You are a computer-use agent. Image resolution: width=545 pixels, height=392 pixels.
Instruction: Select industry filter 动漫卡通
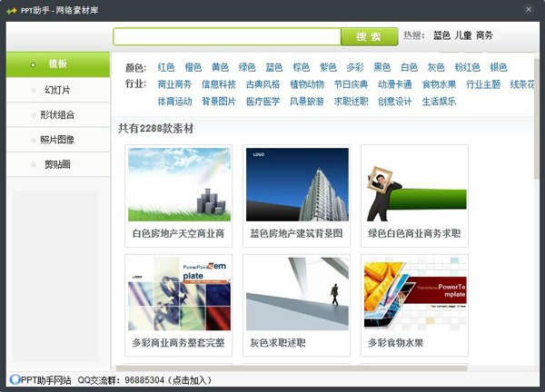(x=395, y=84)
